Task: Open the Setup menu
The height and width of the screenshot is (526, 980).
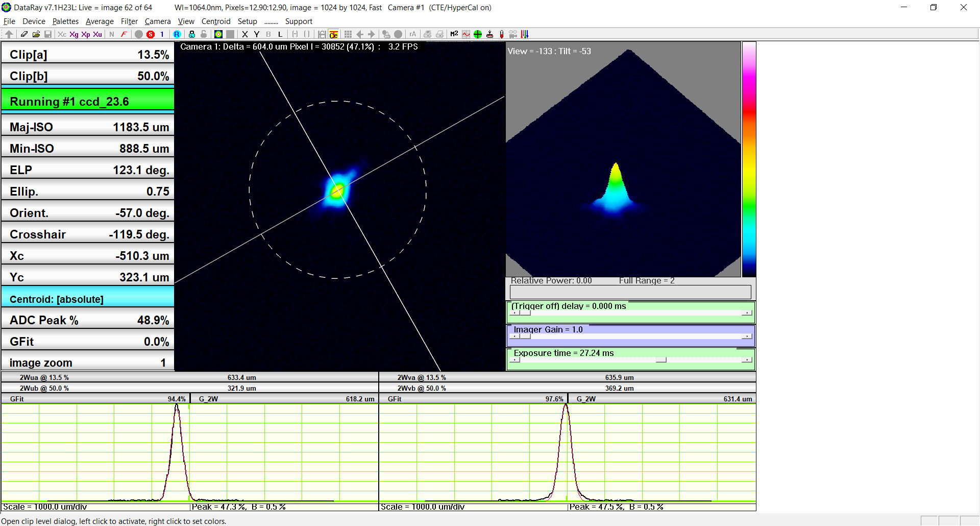Action: (x=248, y=21)
